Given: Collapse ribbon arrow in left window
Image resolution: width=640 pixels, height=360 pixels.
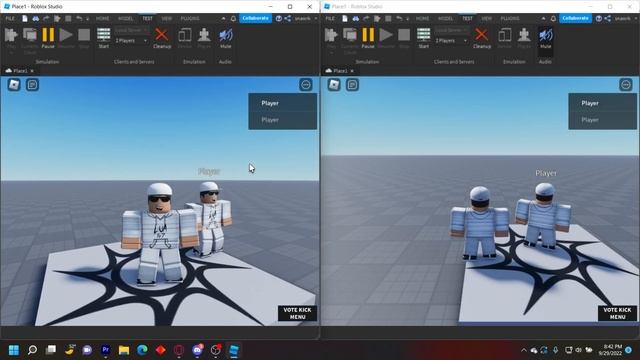Looking at the screenshot, I should click(x=223, y=18).
